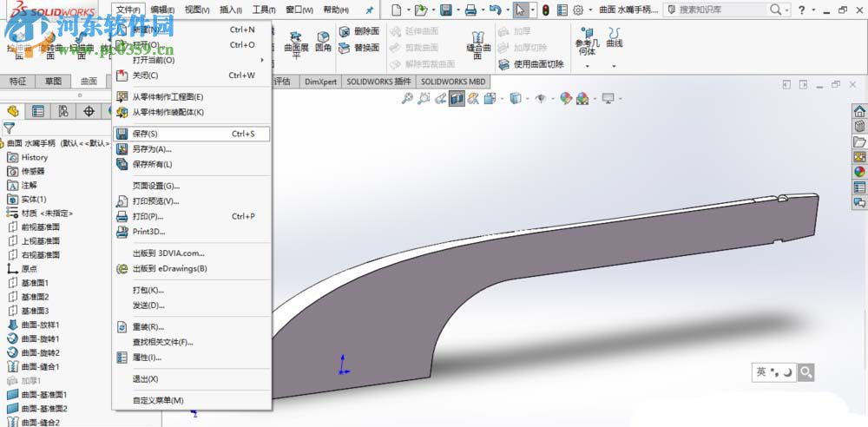Open the View Palette icon in task pane

[859, 157]
